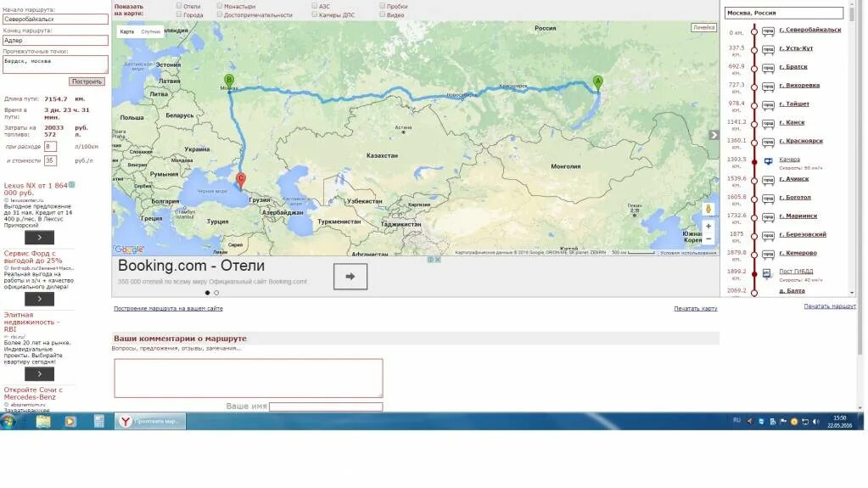The width and height of the screenshot is (868, 488).
Task: Edit the fuel price руб./л field
Action: (x=50, y=160)
